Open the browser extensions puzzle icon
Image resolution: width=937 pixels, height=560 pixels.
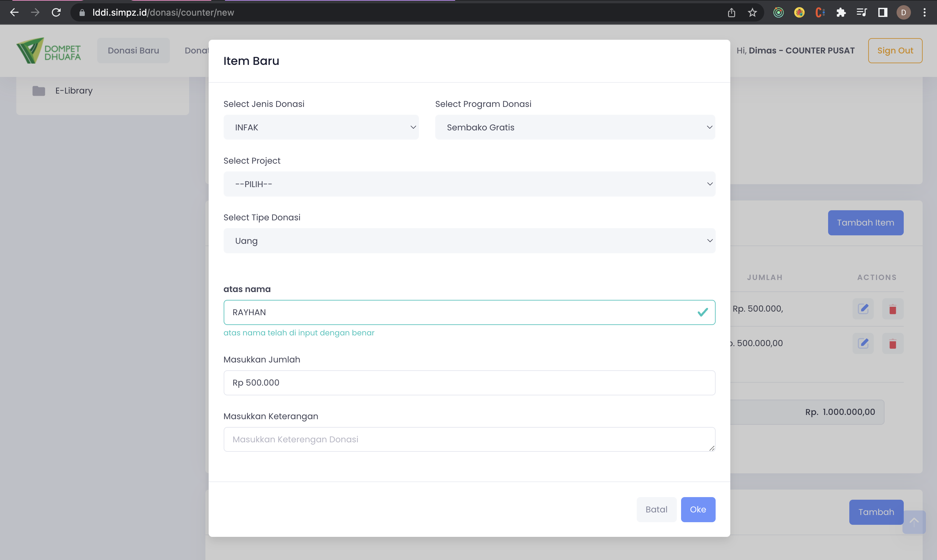tap(841, 12)
